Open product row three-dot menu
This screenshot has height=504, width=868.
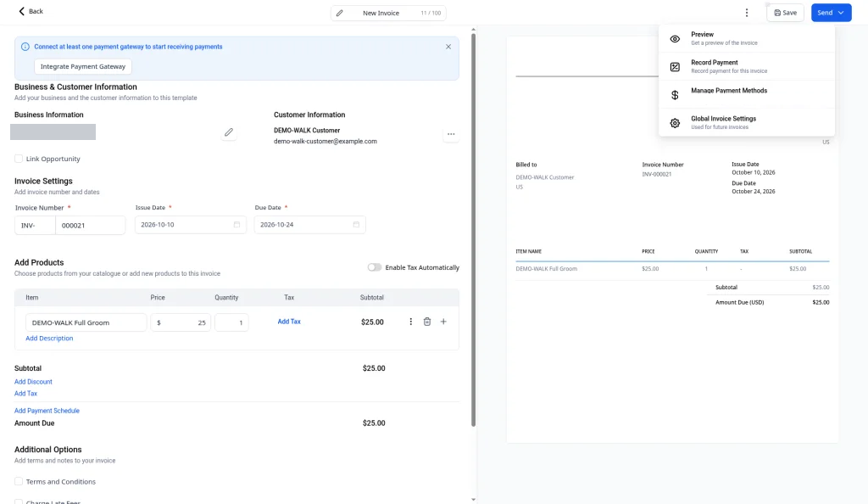411,322
